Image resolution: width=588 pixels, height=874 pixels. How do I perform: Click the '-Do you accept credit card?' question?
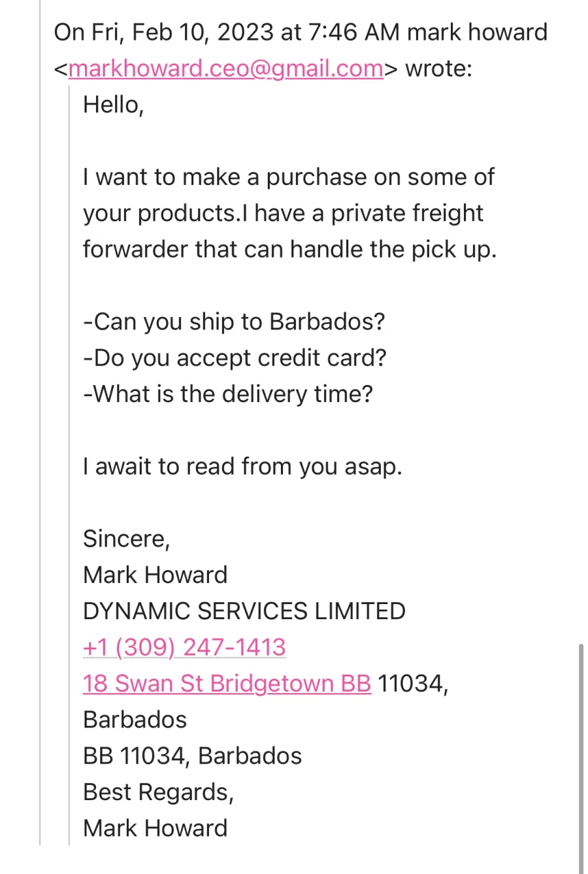(x=235, y=358)
